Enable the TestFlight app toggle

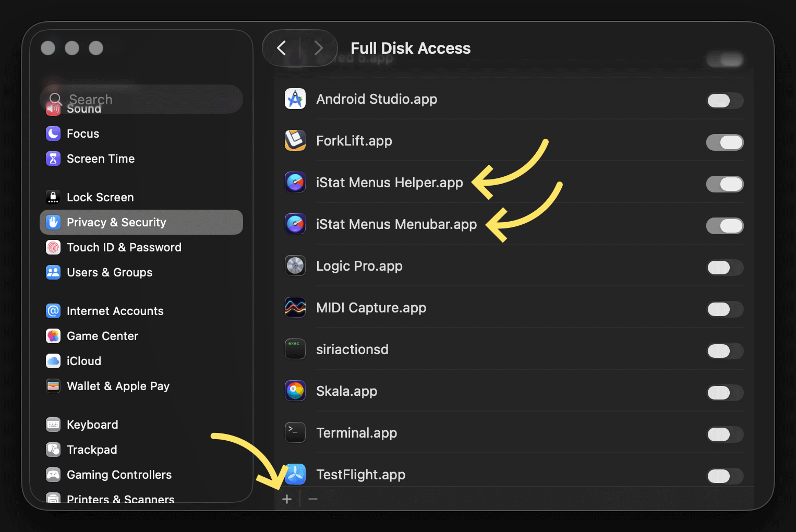(725, 476)
